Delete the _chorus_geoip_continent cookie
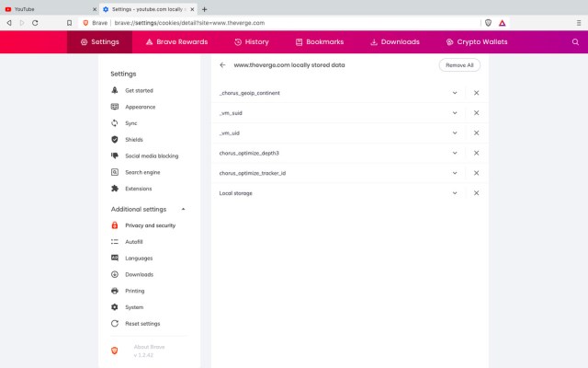This screenshot has height=368, width=588. point(476,93)
